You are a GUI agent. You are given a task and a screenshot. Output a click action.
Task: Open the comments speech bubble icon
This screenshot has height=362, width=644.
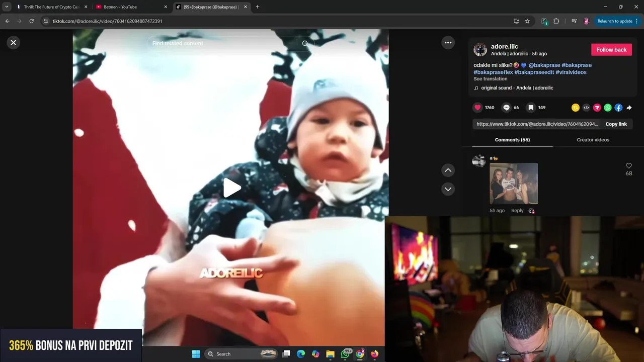(x=507, y=108)
